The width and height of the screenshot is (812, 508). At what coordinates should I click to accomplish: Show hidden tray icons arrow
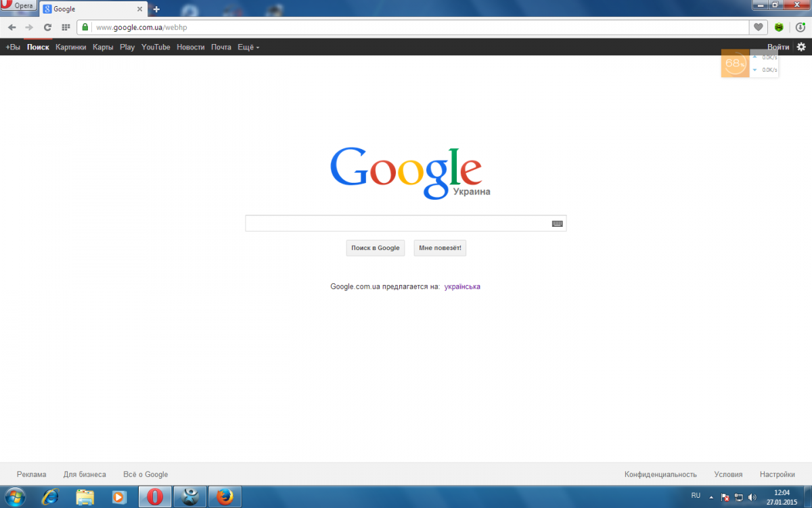pyautogui.click(x=713, y=497)
